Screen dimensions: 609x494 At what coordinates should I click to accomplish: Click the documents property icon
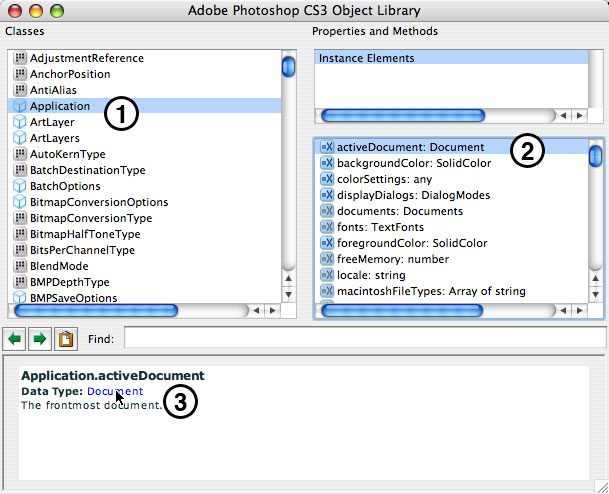coord(327,211)
